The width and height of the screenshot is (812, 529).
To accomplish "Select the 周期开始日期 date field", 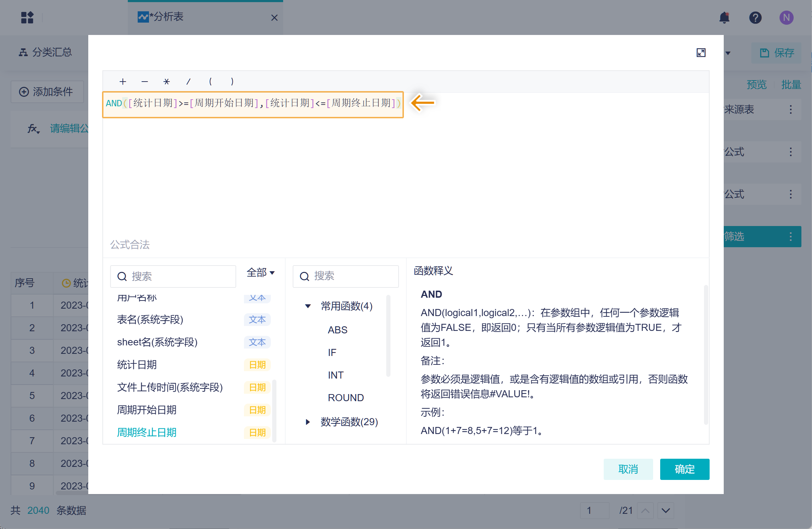I will pos(147,410).
